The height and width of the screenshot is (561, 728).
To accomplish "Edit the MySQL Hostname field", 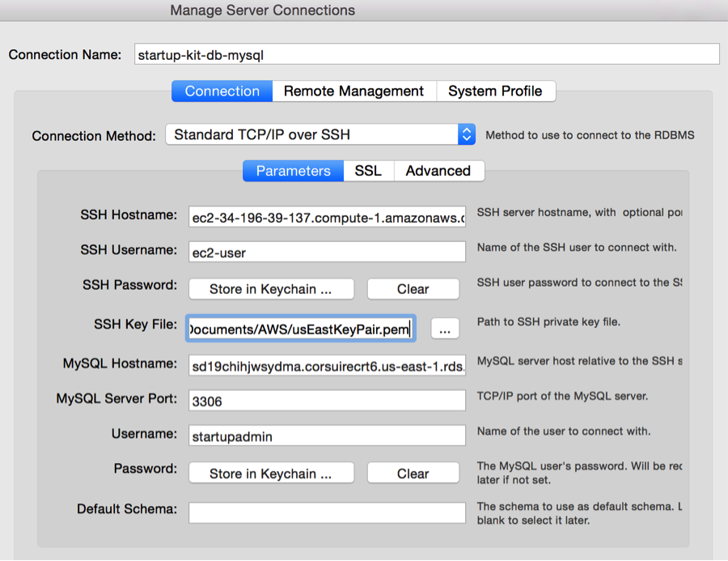I will 327,365.
